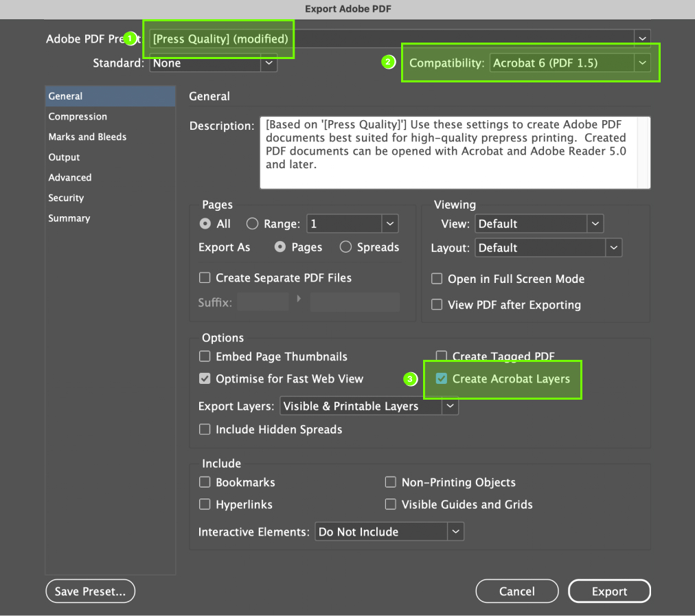
Task: Open the Interactive Elements dropdown
Action: click(x=389, y=532)
